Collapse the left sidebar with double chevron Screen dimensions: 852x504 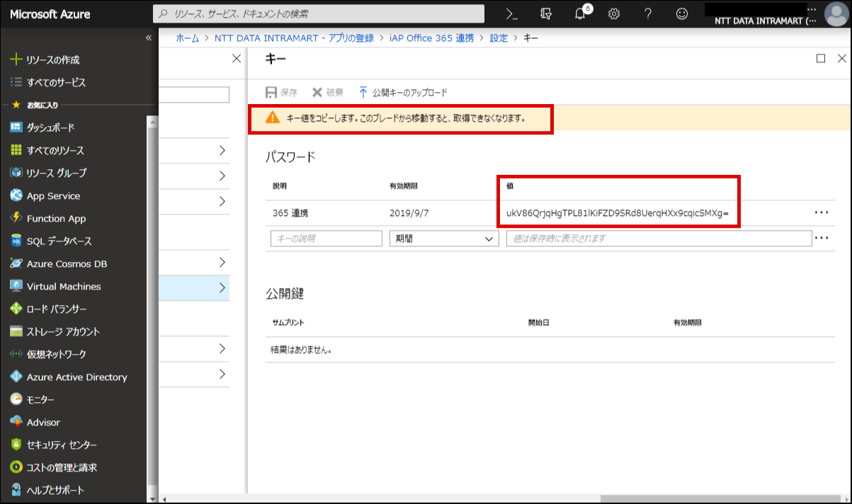[149, 38]
